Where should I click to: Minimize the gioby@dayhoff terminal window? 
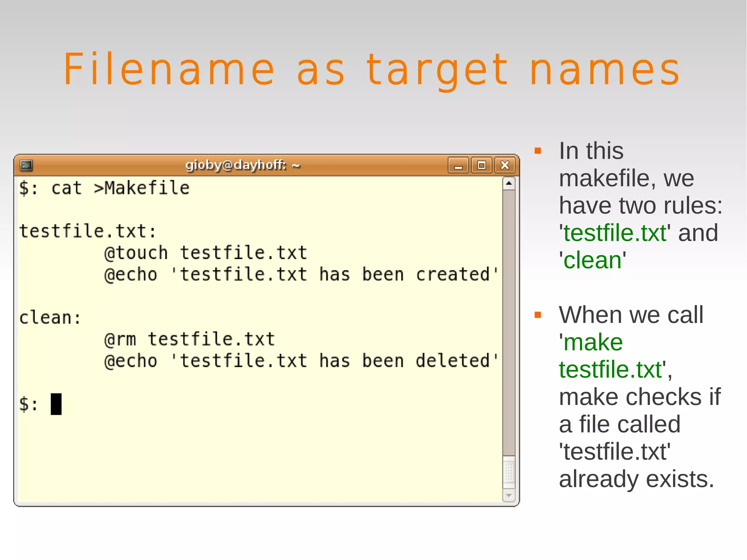(x=458, y=166)
